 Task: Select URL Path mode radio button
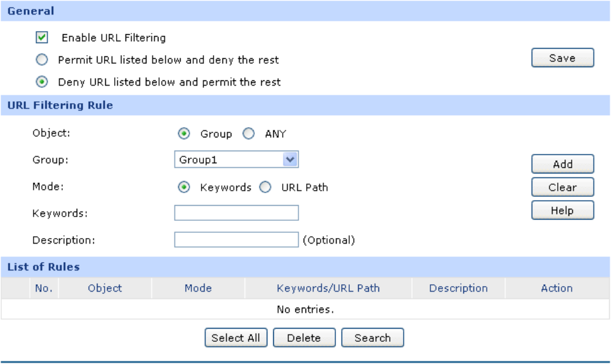pos(266,187)
